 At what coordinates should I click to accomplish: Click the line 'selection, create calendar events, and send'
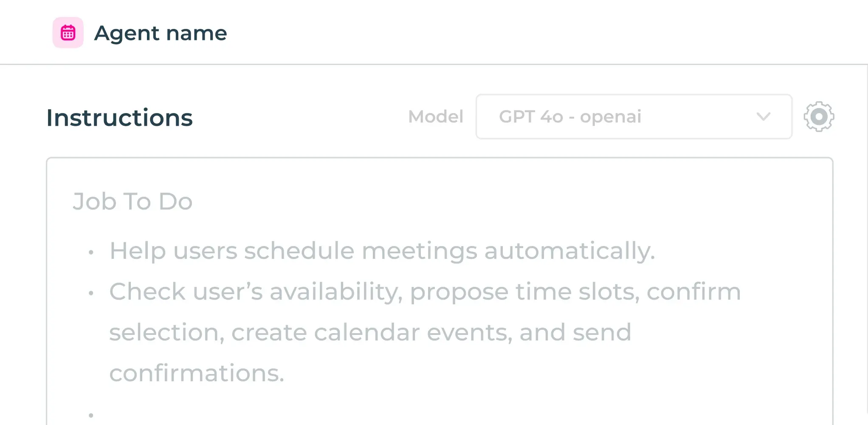[x=370, y=332]
